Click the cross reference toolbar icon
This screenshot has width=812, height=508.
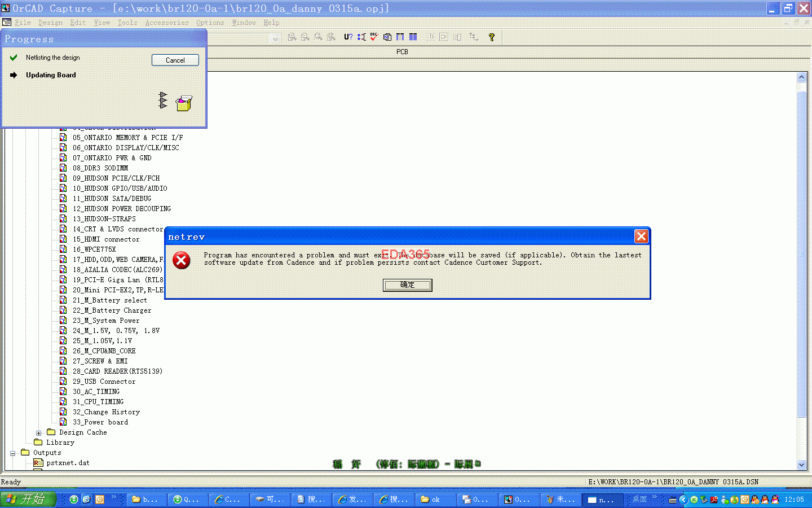[x=400, y=37]
